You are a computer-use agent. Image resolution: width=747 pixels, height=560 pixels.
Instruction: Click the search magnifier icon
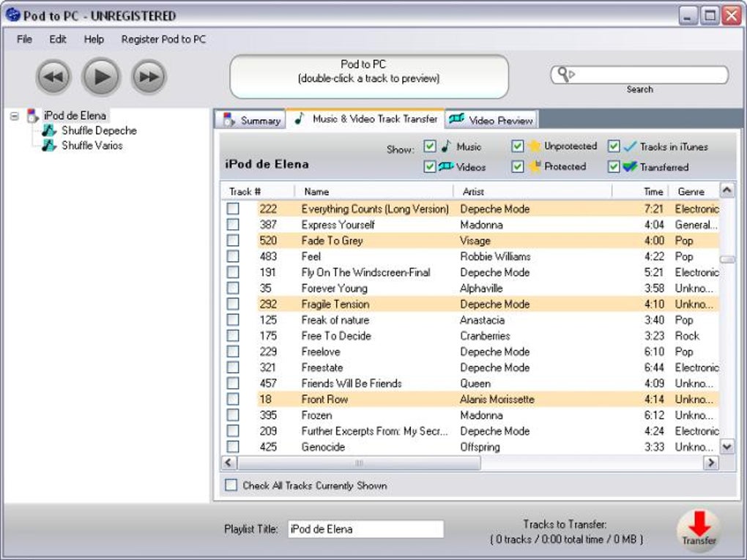point(565,75)
